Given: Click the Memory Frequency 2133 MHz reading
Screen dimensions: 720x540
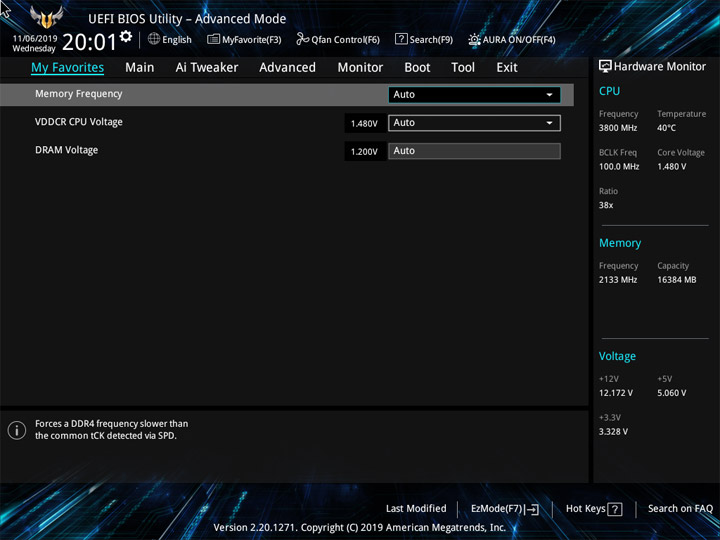Looking at the screenshot, I should tap(618, 280).
